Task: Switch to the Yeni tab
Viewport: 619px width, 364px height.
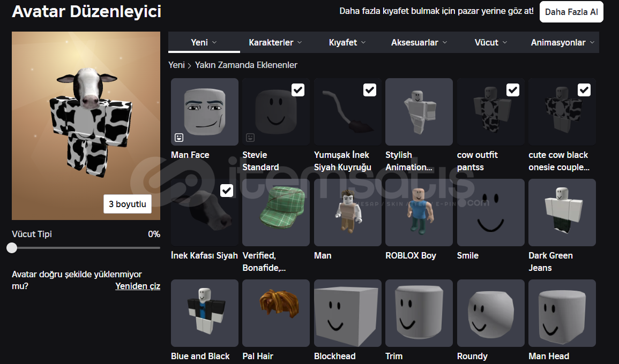Action: (x=204, y=42)
